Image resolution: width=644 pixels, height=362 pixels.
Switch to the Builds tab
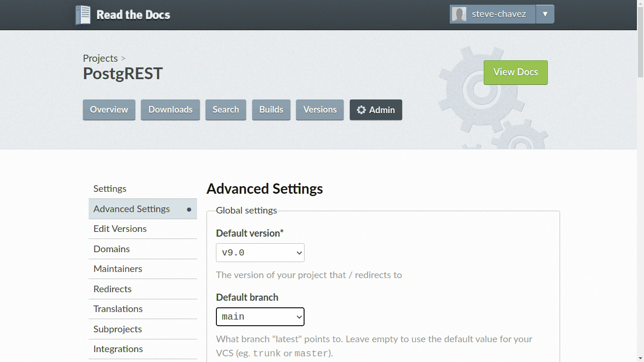coord(271,109)
